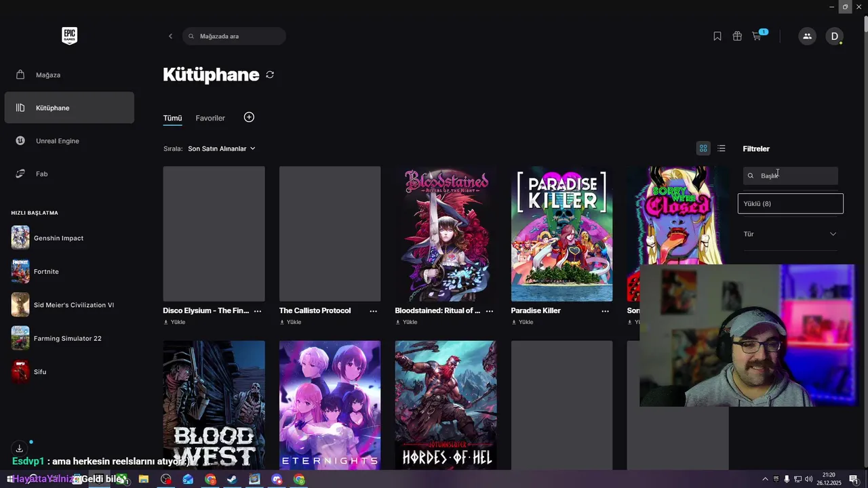
Task: Open options for Paradise Killer
Action: click(x=606, y=310)
